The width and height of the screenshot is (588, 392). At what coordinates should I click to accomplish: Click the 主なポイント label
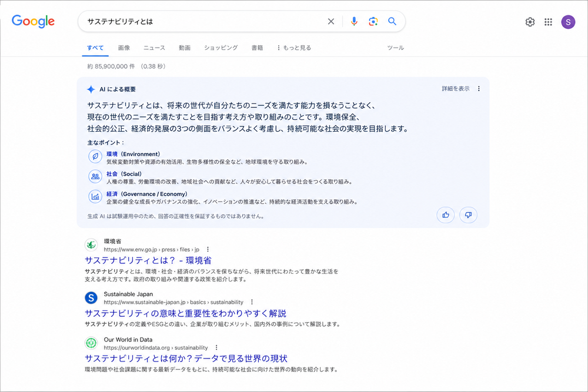[106, 143]
